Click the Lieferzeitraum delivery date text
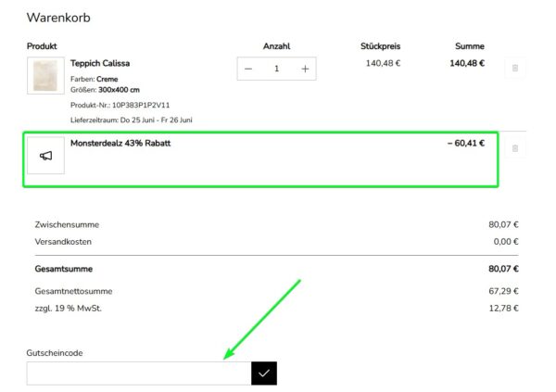 [132, 120]
